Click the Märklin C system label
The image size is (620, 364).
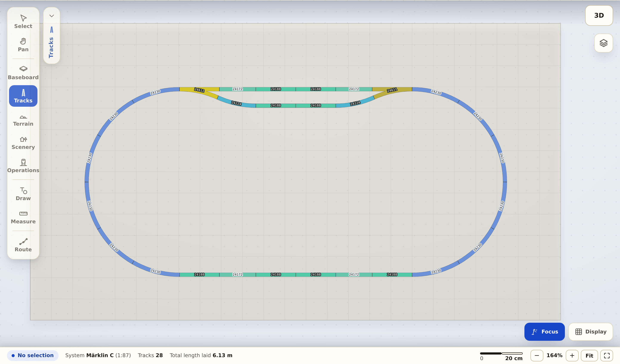[x=98, y=355]
